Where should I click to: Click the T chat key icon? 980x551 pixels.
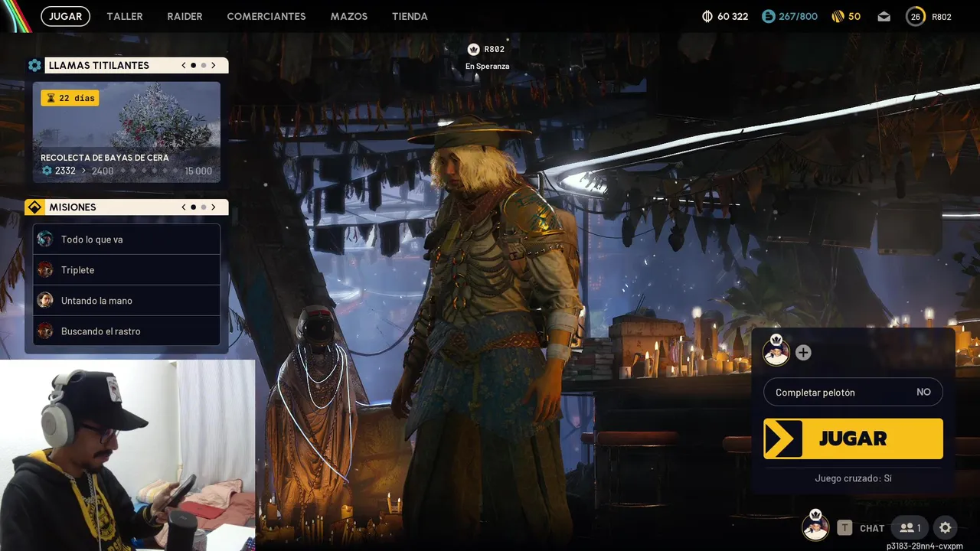click(x=844, y=527)
